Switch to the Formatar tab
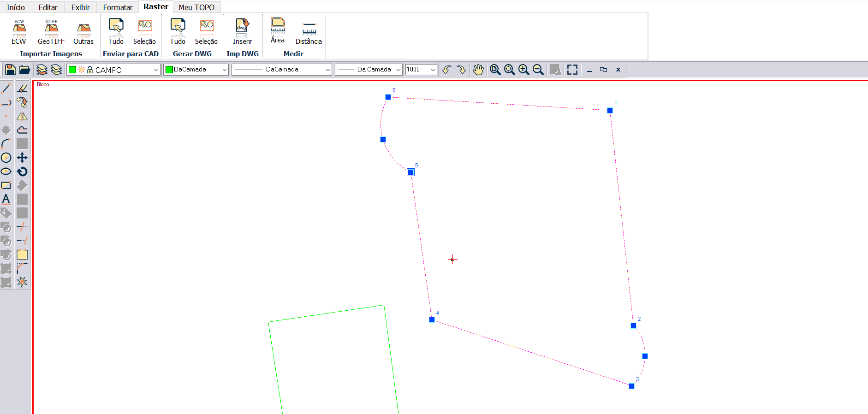This screenshot has height=414, width=868. click(x=118, y=7)
